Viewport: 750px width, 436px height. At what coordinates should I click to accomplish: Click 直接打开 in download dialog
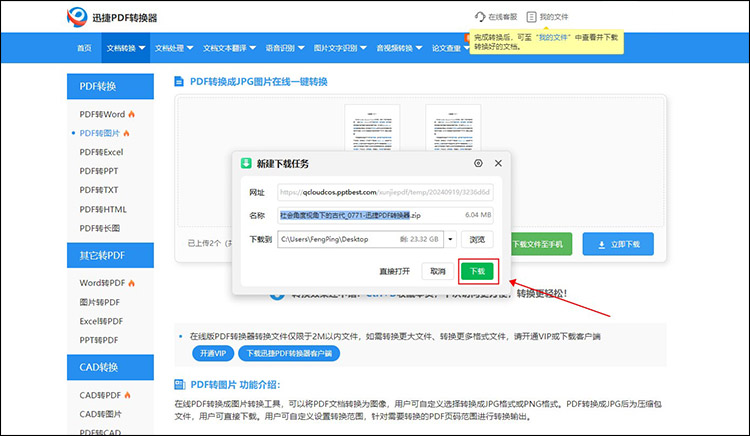[394, 272]
